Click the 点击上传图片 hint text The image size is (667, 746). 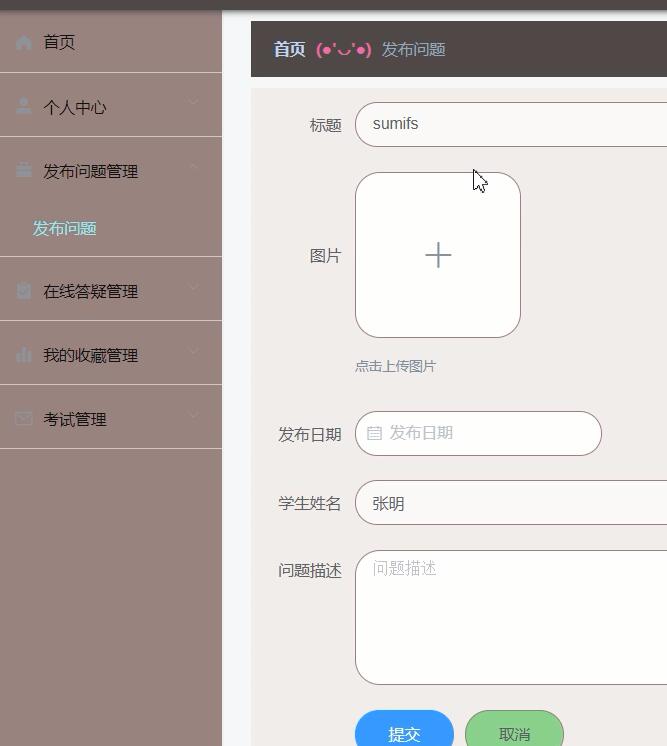pyautogui.click(x=395, y=366)
